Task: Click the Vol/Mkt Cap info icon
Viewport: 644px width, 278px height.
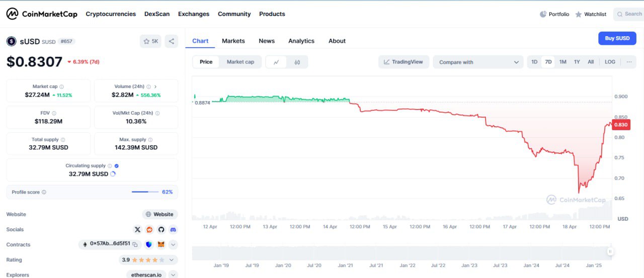Action: (x=157, y=113)
